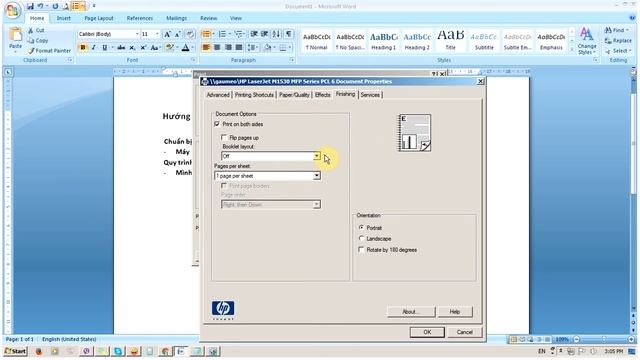The image size is (640, 360).
Task: Switch to the Printing Shortcuts tab
Action: [x=254, y=95]
